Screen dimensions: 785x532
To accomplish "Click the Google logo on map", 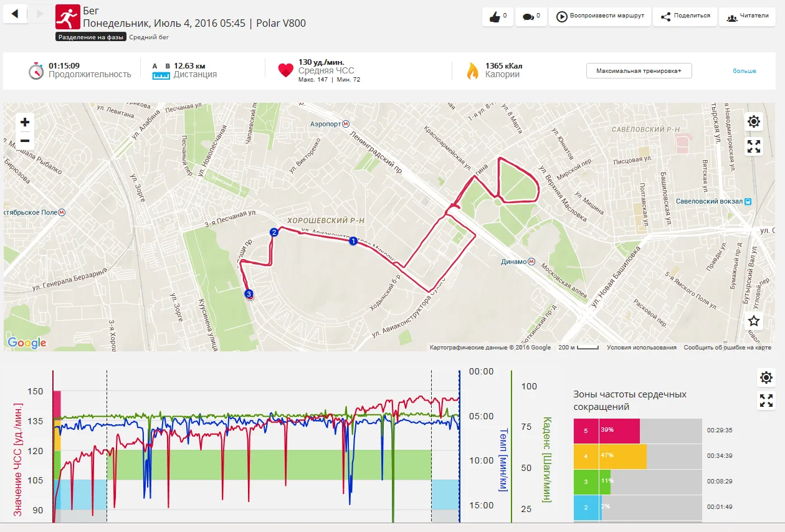I will click(x=27, y=343).
